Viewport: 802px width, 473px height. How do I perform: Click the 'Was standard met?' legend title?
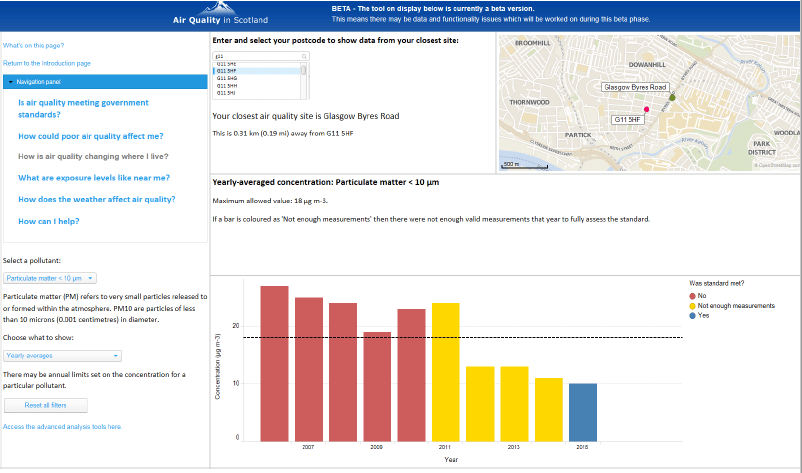pos(717,283)
